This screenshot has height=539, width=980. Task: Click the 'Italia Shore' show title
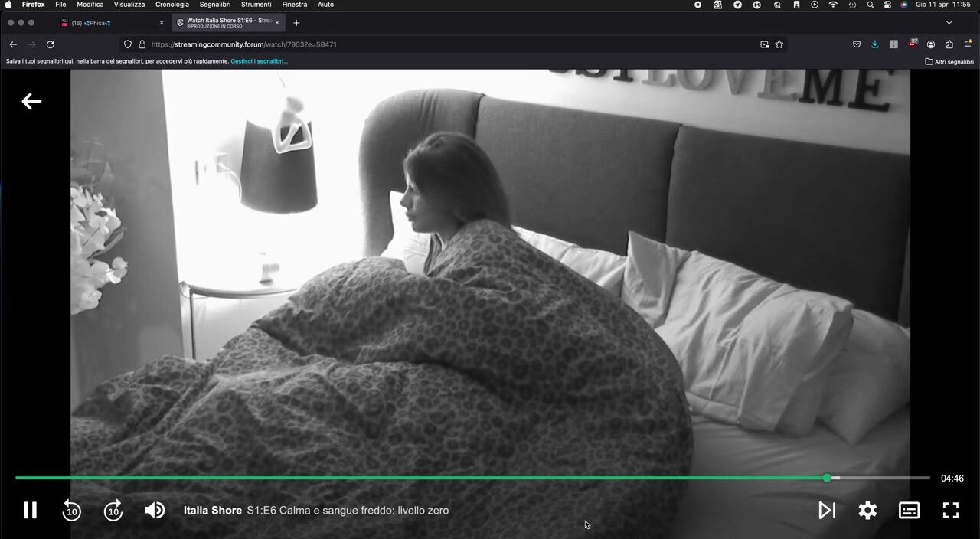[x=213, y=511]
